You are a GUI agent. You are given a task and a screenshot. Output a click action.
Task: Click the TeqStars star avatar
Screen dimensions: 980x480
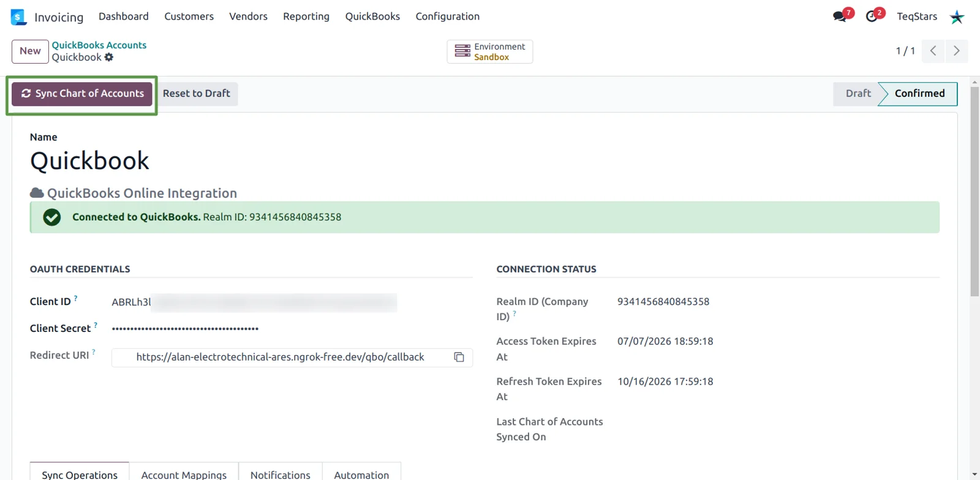pyautogui.click(x=957, y=17)
